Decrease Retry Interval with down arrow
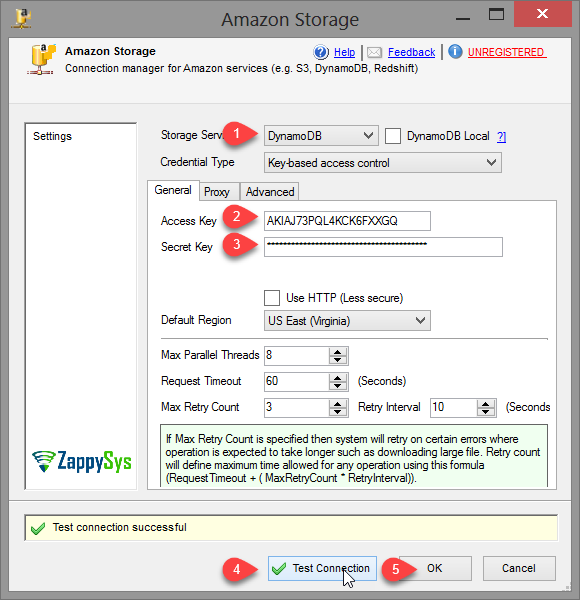The height and width of the screenshot is (600, 580). coord(486,412)
